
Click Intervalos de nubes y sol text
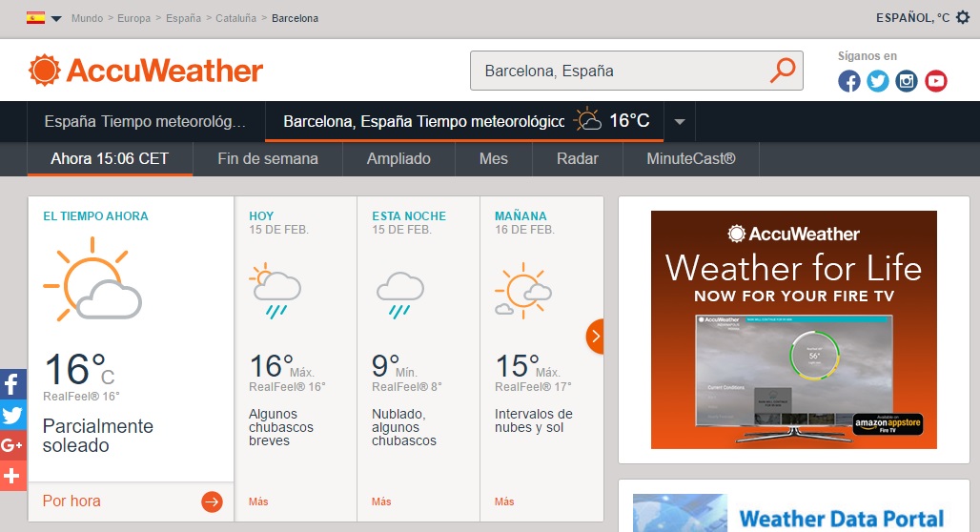point(534,420)
